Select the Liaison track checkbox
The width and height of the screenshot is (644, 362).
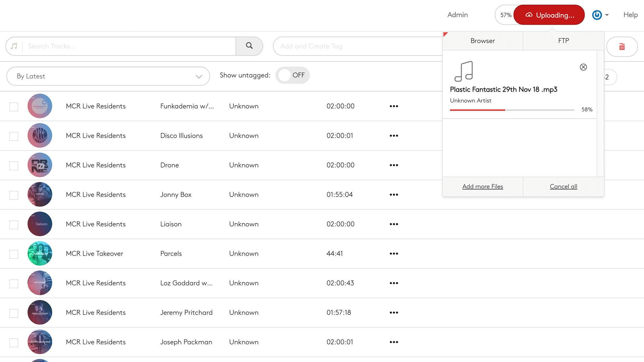pos(14,225)
